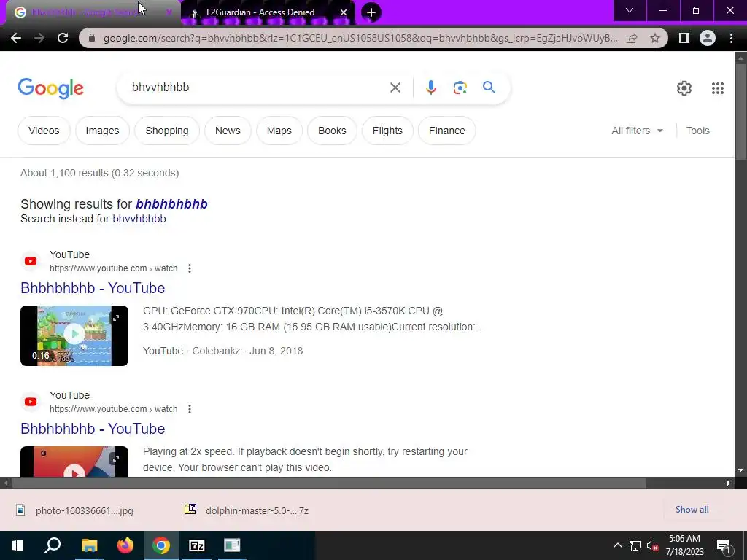Screen dimensions: 747x560
Task: Select the Google search results tab
Action: pyautogui.click(x=90, y=12)
